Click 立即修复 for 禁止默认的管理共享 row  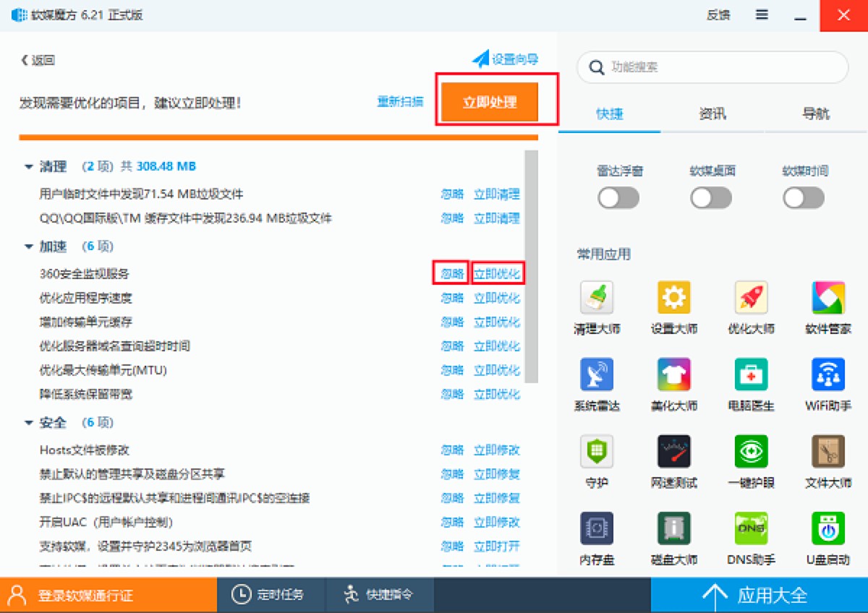coord(497,474)
